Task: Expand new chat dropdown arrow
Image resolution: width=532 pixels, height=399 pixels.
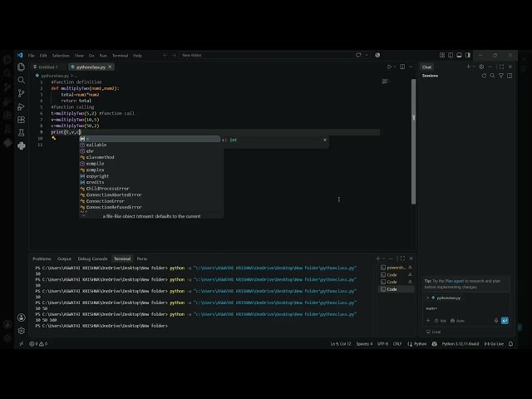Action: (474, 66)
